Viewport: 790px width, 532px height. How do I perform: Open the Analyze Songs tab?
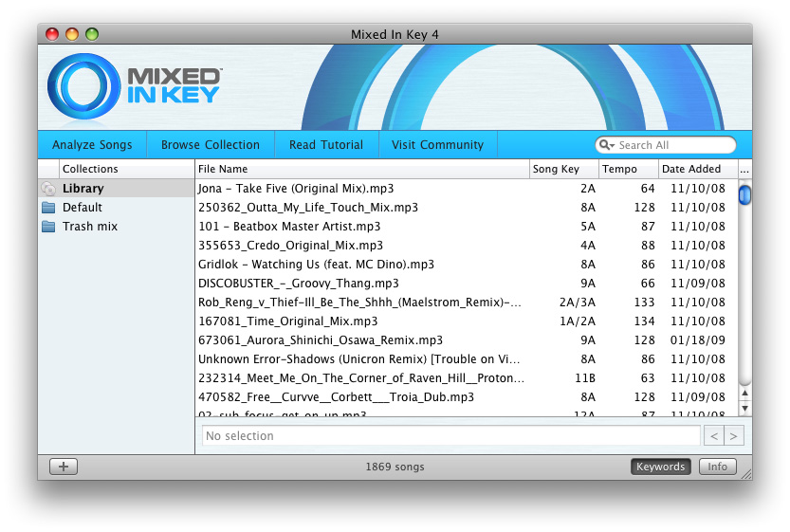[92, 145]
